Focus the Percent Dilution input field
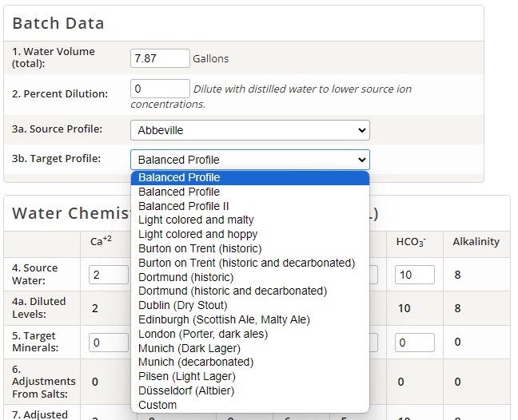This screenshot has height=420, width=518. [x=160, y=89]
